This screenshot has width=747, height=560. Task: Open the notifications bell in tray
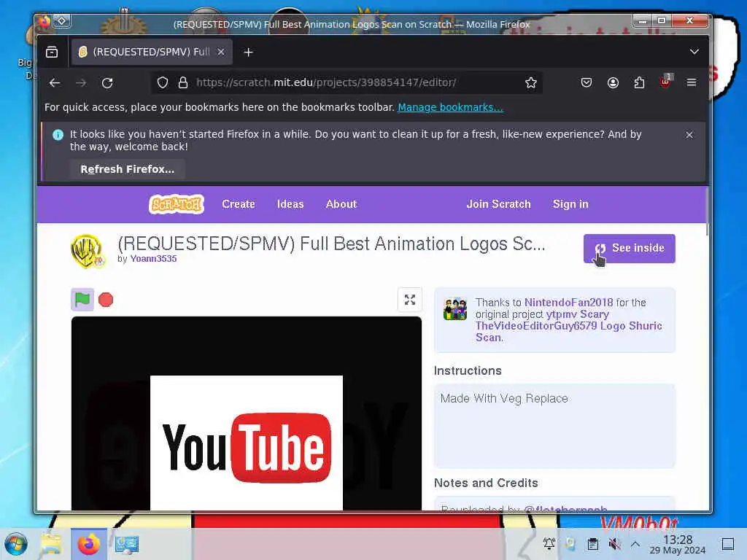pyautogui.click(x=549, y=544)
